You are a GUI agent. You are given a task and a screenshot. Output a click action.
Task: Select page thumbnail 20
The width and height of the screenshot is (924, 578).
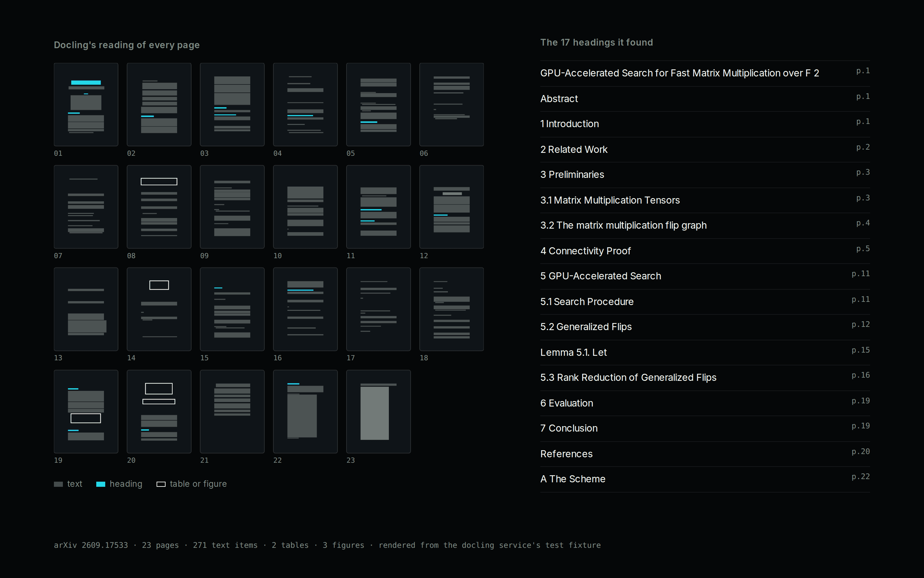coord(159,411)
